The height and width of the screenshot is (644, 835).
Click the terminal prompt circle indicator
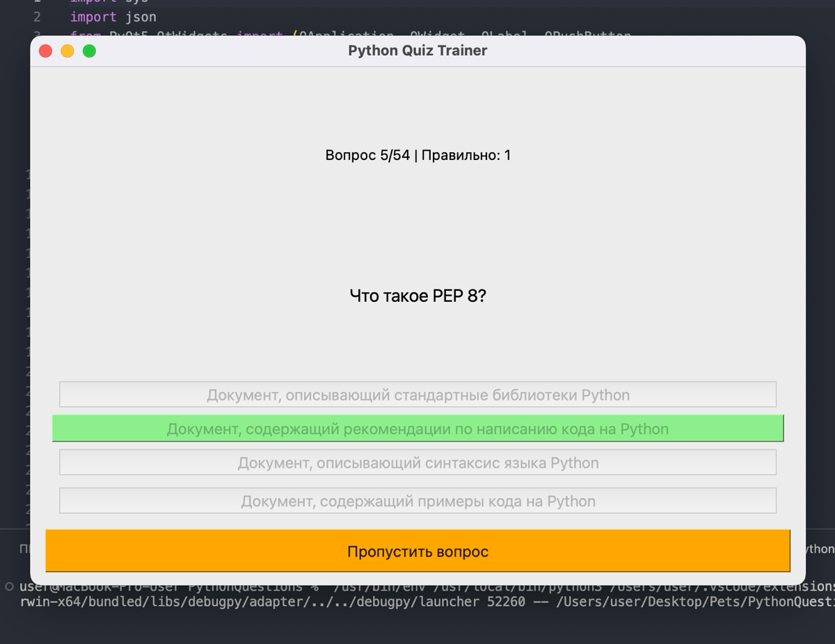pyautogui.click(x=9, y=586)
